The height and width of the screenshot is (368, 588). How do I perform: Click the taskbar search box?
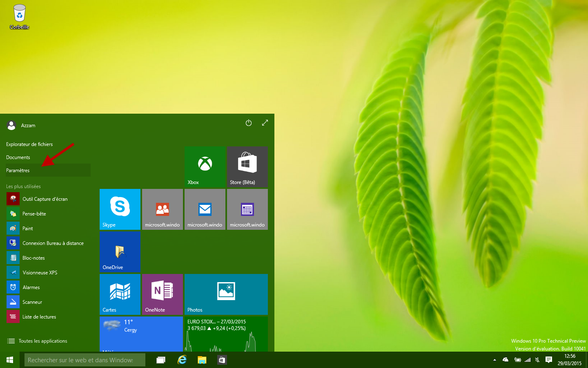[x=85, y=360]
